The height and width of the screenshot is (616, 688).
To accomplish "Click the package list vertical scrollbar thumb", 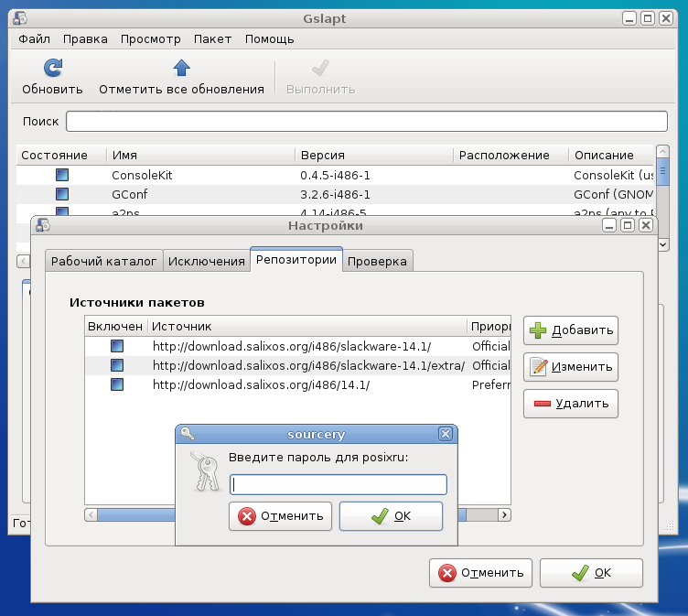I will point(662,172).
